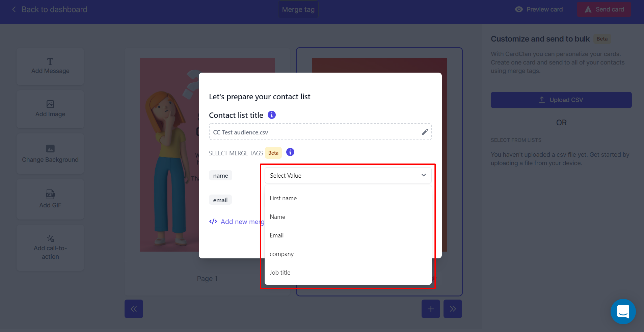Screen dimensions: 644x332
Task: Choose Name from the dropdown list
Action: 348,217
